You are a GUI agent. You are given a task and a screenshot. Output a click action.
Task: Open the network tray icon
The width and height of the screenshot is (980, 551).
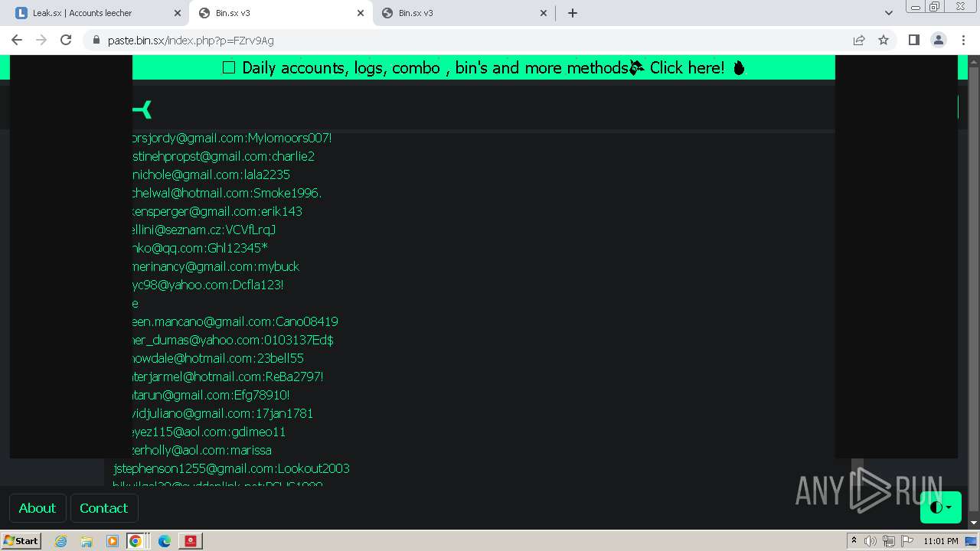tap(889, 541)
